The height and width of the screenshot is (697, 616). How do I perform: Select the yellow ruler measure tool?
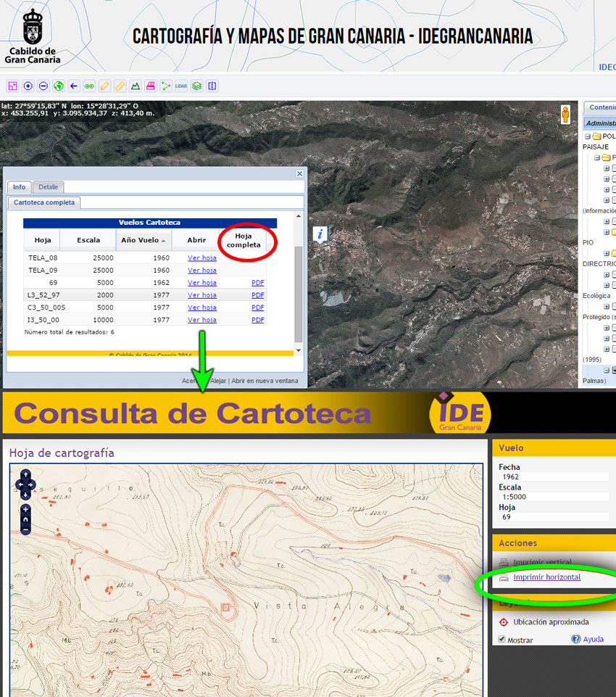pyautogui.click(x=120, y=86)
